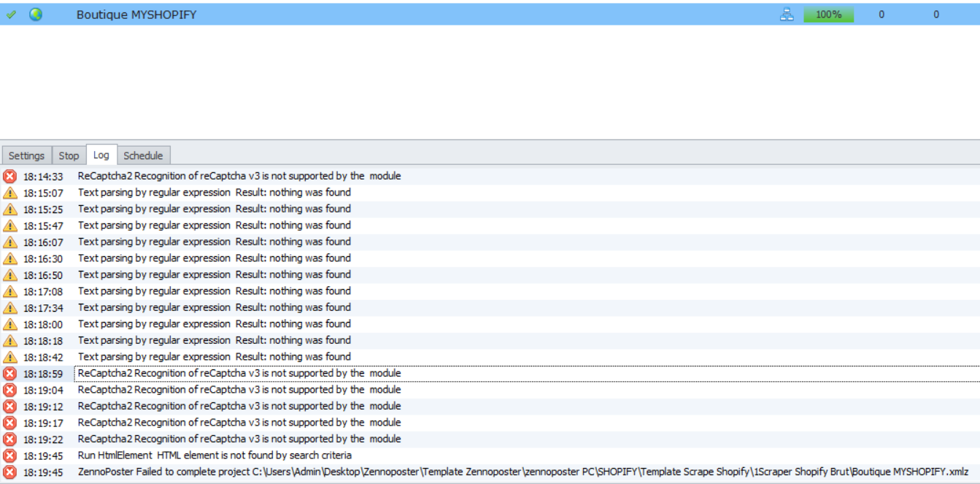This screenshot has width=980, height=484.
Task: Click warning icon of 18:16:07 entry
Action: 9,242
